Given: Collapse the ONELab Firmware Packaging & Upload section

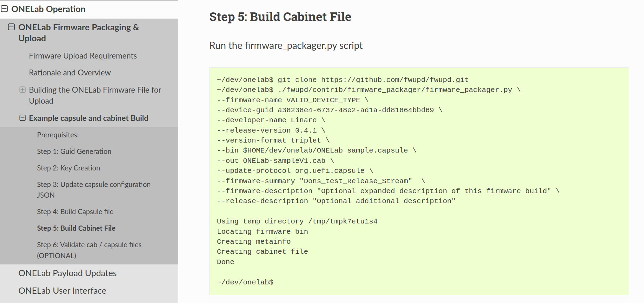Looking at the screenshot, I should (12, 27).
